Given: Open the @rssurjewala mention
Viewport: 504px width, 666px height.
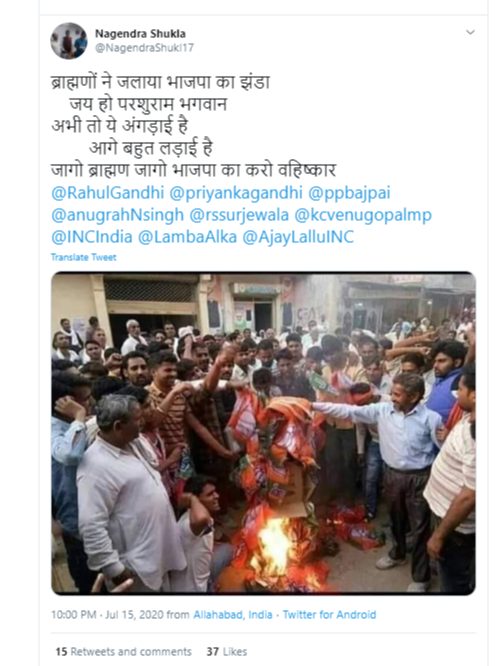Looking at the screenshot, I should point(239,215).
